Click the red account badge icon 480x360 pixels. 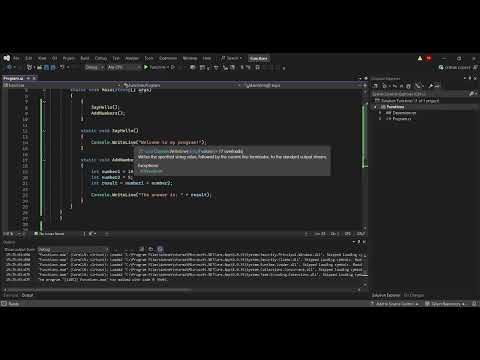(x=429, y=58)
